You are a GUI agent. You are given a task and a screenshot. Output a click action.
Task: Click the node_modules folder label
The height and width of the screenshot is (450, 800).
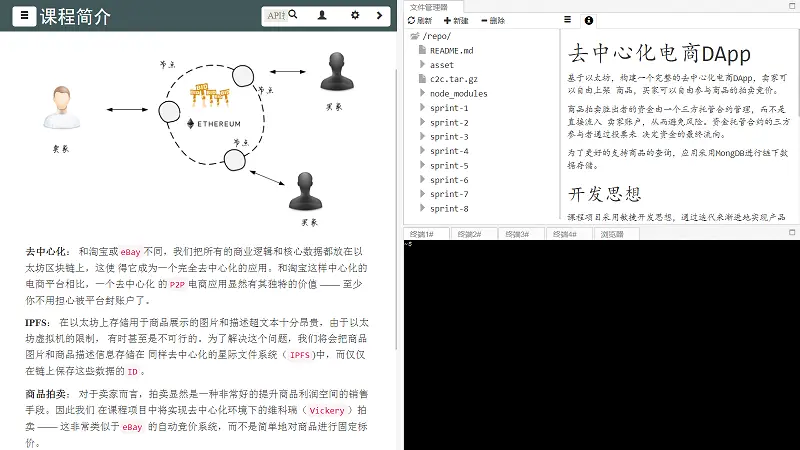(459, 93)
